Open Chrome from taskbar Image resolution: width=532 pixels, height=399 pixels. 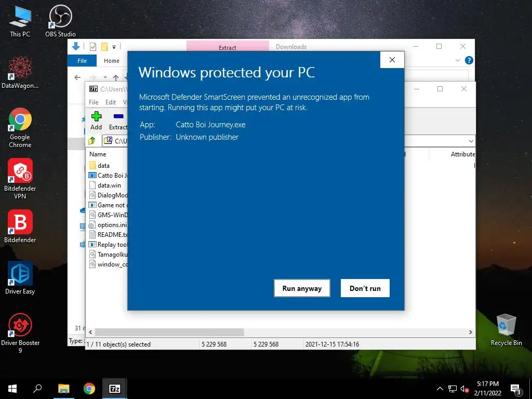point(89,389)
